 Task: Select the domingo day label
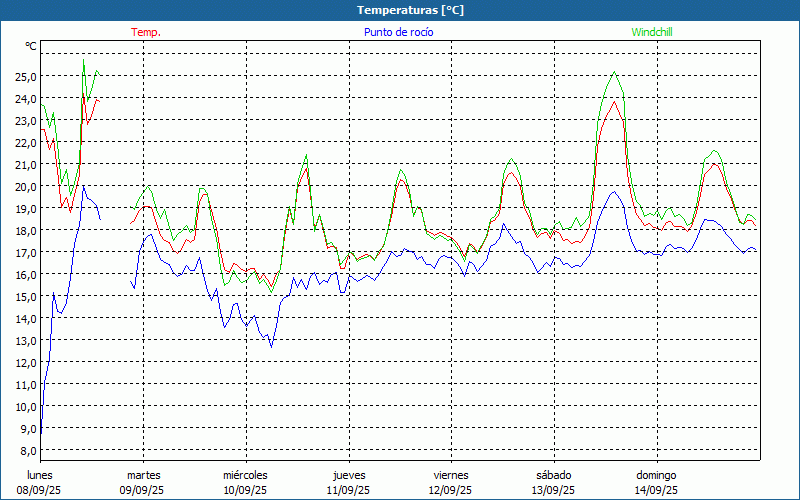pyautogui.click(x=656, y=475)
